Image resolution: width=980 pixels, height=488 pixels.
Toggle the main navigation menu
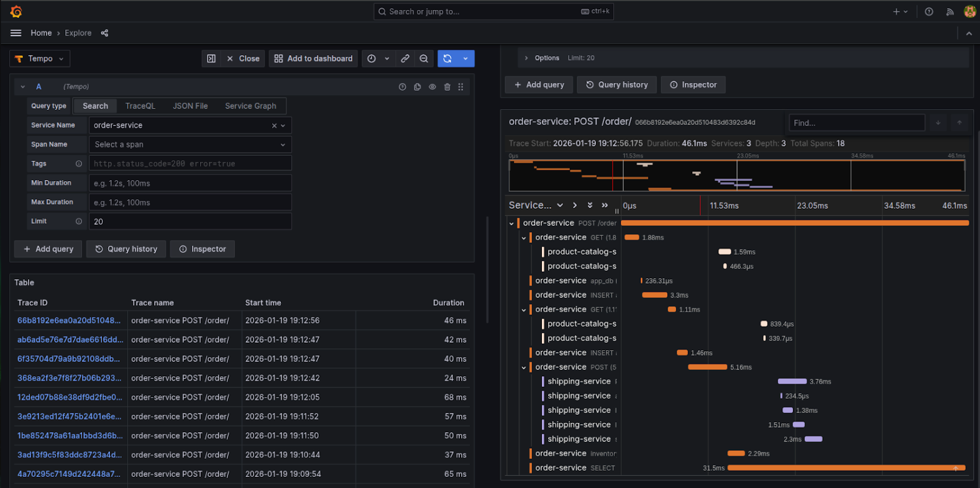pos(16,33)
